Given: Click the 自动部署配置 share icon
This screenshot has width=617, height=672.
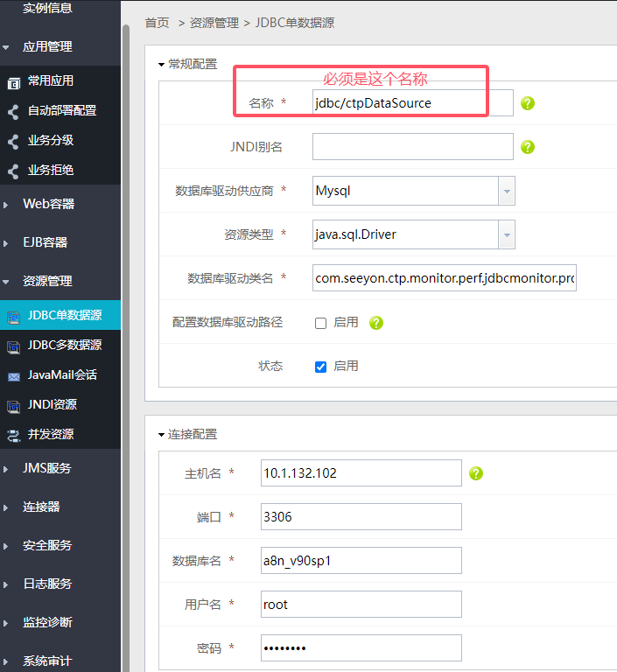Looking at the screenshot, I should pos(14,112).
